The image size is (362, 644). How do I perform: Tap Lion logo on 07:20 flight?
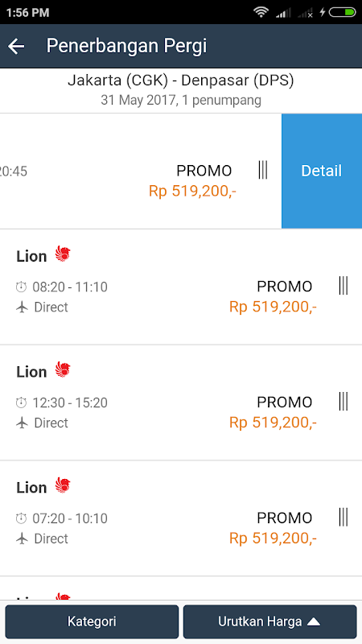tap(63, 485)
